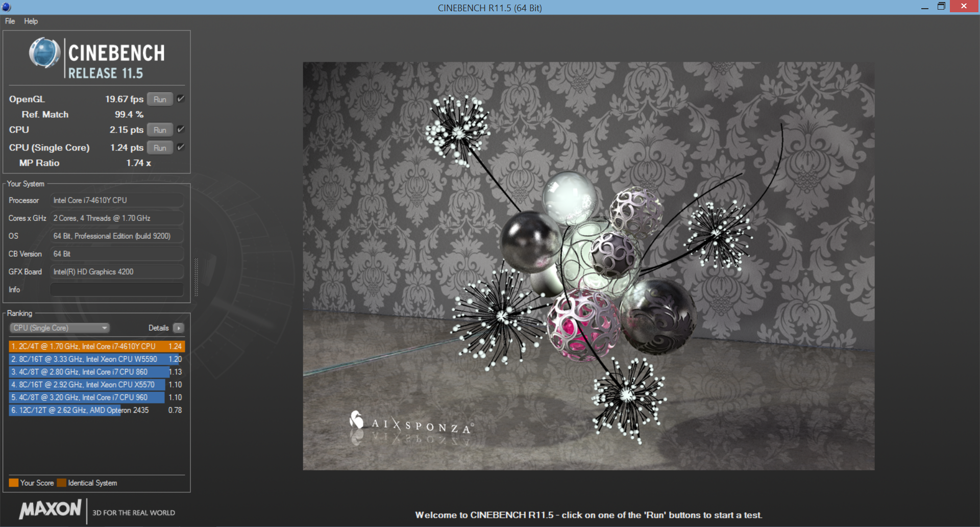Click the Ref. Match value 99.4 %
Image resolution: width=980 pixels, height=527 pixels.
tap(129, 114)
